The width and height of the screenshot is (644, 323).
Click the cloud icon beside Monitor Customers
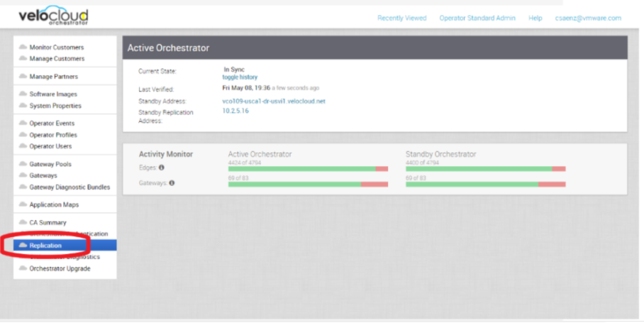click(23, 48)
